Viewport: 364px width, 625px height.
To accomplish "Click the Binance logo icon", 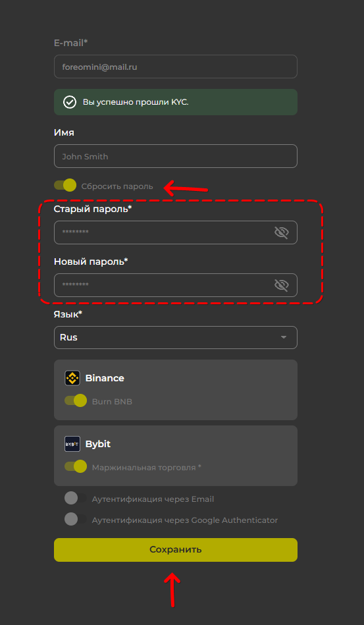I will (x=72, y=378).
